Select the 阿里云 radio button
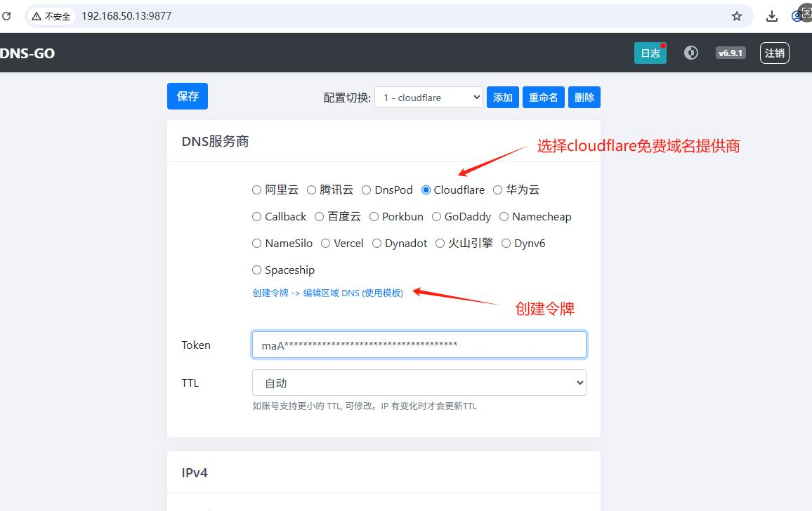Viewport: 812px width, 511px height. pyautogui.click(x=256, y=190)
